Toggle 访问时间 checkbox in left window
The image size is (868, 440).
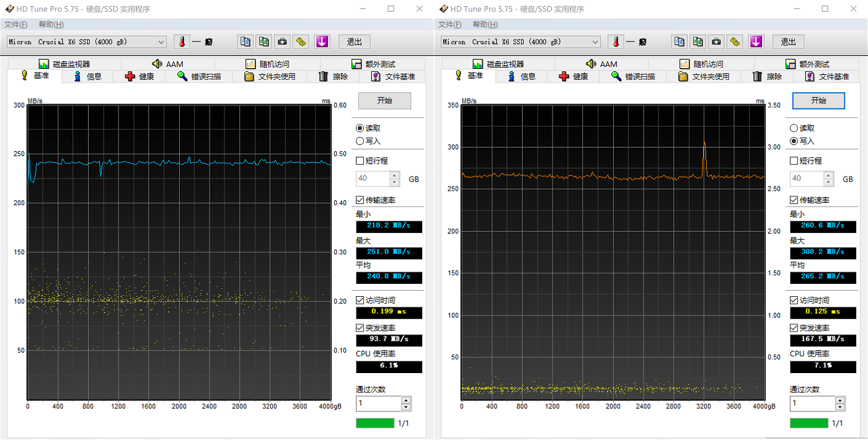pyautogui.click(x=360, y=300)
